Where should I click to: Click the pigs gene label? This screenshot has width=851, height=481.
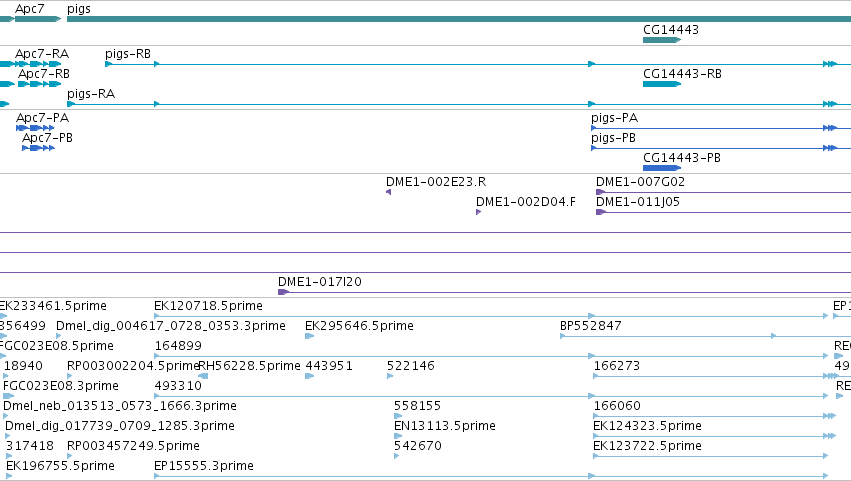point(79,9)
